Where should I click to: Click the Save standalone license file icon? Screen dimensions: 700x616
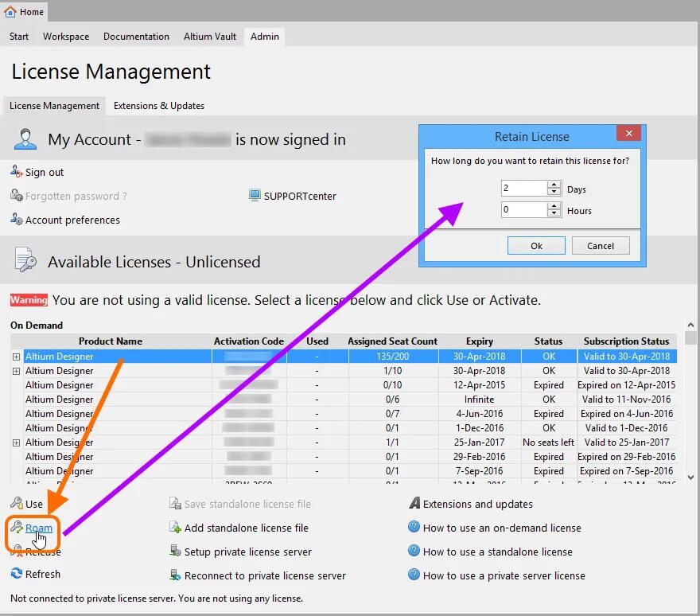tap(175, 504)
